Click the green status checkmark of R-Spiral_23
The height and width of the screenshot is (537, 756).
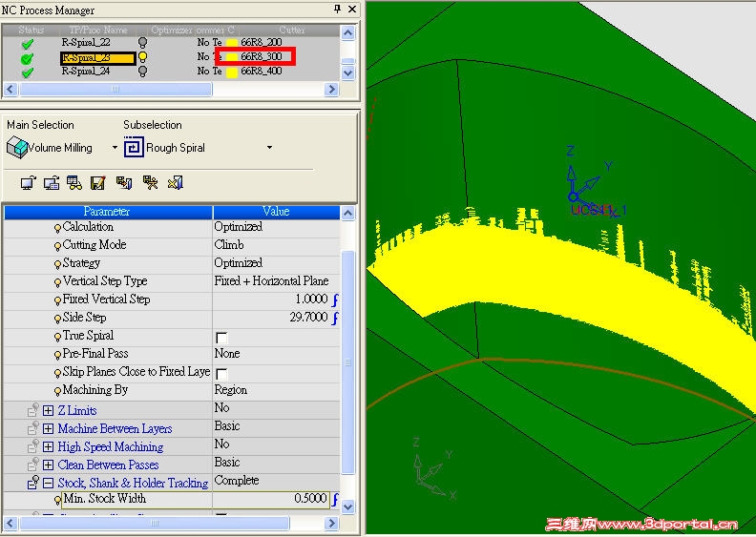pyautogui.click(x=27, y=58)
